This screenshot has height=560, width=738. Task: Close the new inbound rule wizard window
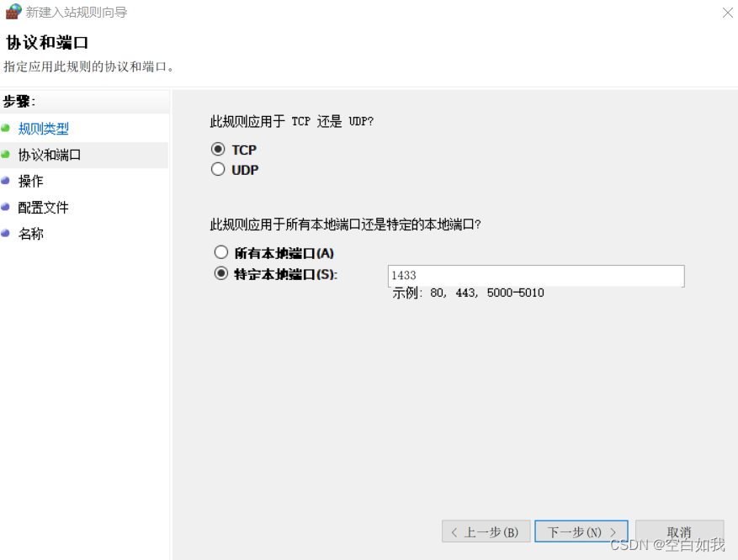pyautogui.click(x=727, y=13)
